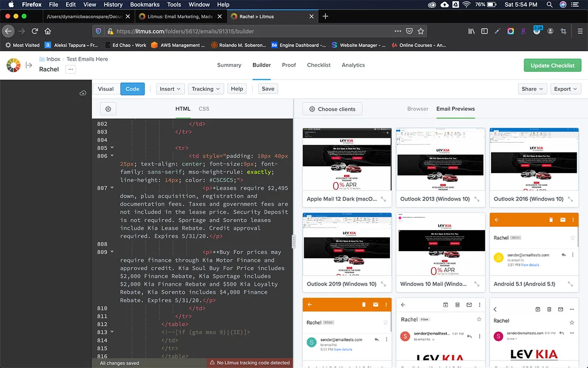Image resolution: width=588 pixels, height=368 pixels.
Task: Open code editor settings gear
Action: 108,109
